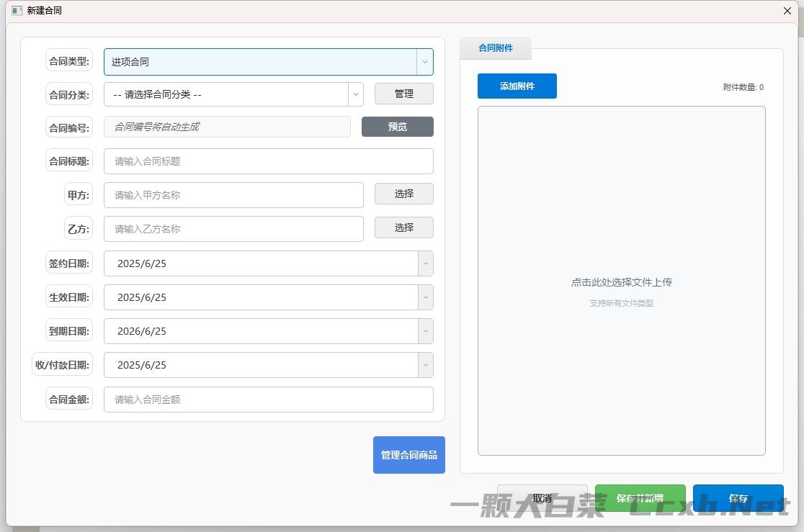Click the 签约日期 value 2025/6/25
This screenshot has width=804, height=532.
point(142,263)
